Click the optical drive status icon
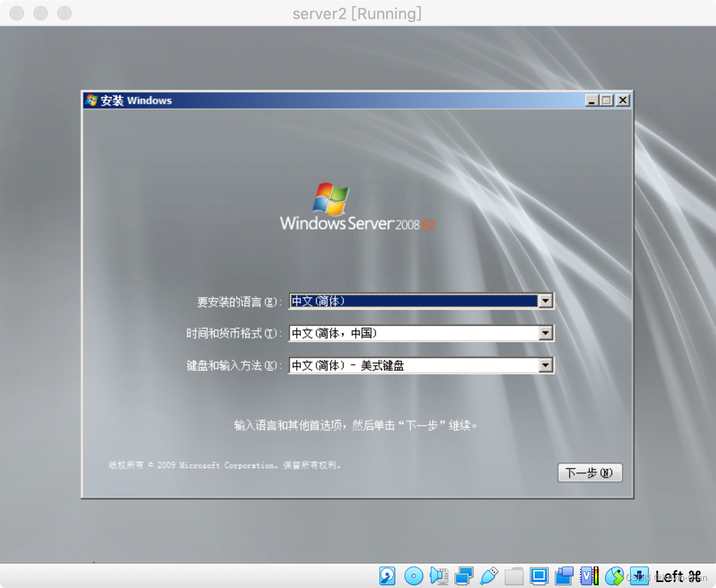716x588 pixels. click(413, 576)
